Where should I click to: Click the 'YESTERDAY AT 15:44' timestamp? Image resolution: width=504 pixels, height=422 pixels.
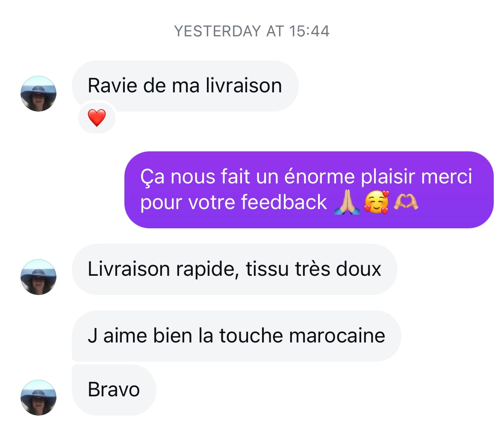click(x=252, y=32)
